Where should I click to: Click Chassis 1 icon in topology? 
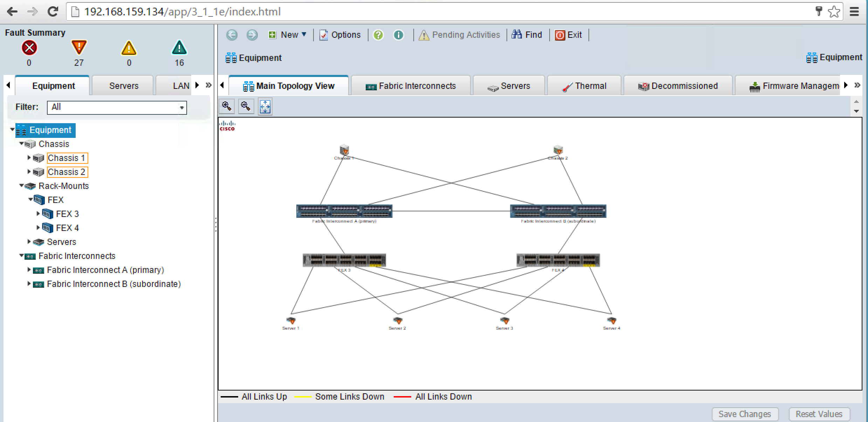point(344,150)
